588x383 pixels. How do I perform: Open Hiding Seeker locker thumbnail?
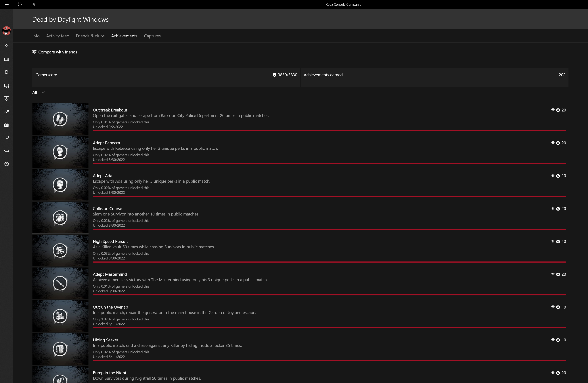[x=60, y=349]
